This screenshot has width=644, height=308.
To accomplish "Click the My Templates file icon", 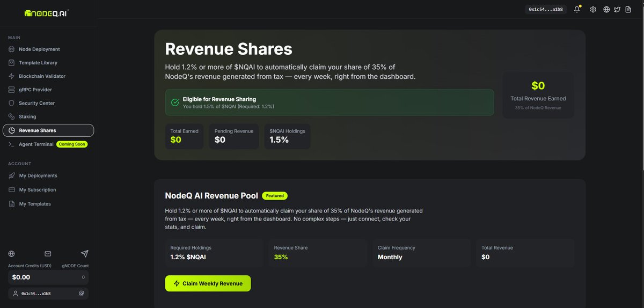I will point(12,204).
